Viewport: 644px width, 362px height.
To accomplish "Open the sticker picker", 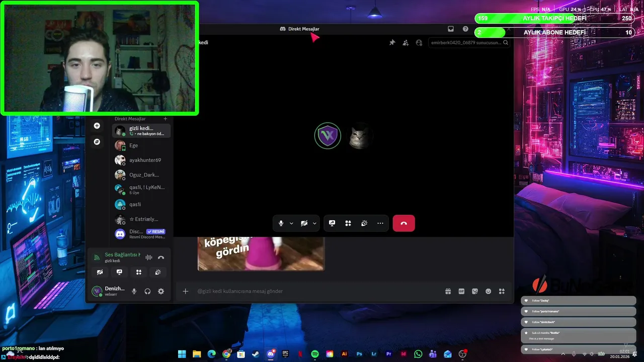I will (x=474, y=291).
